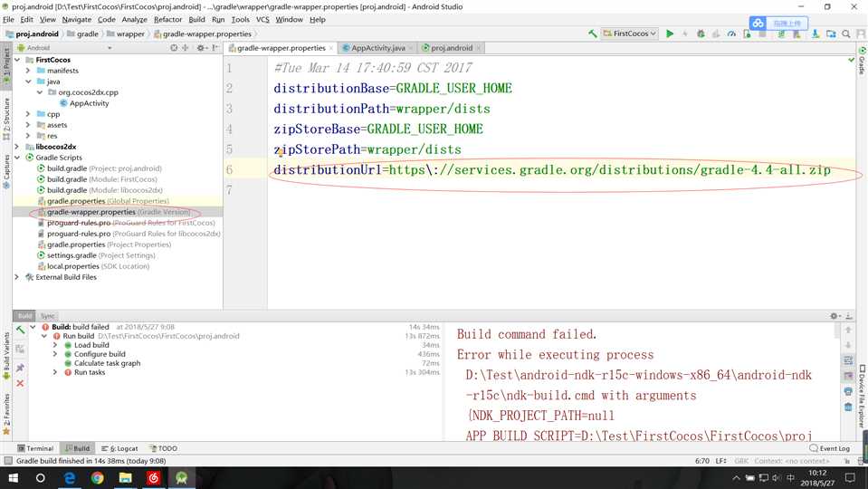The width and height of the screenshot is (868, 489).
Task: Click the proj.android breadcrumb
Action: pyautogui.click(x=33, y=34)
